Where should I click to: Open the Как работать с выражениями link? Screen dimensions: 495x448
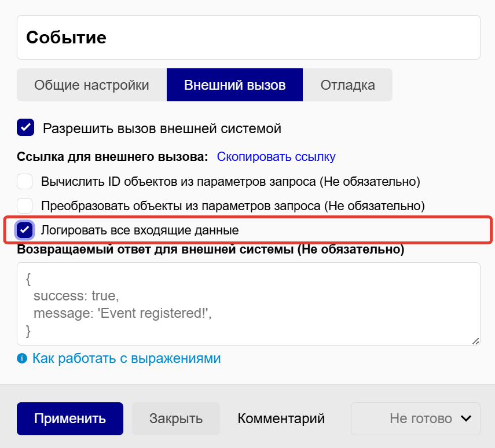click(x=126, y=358)
